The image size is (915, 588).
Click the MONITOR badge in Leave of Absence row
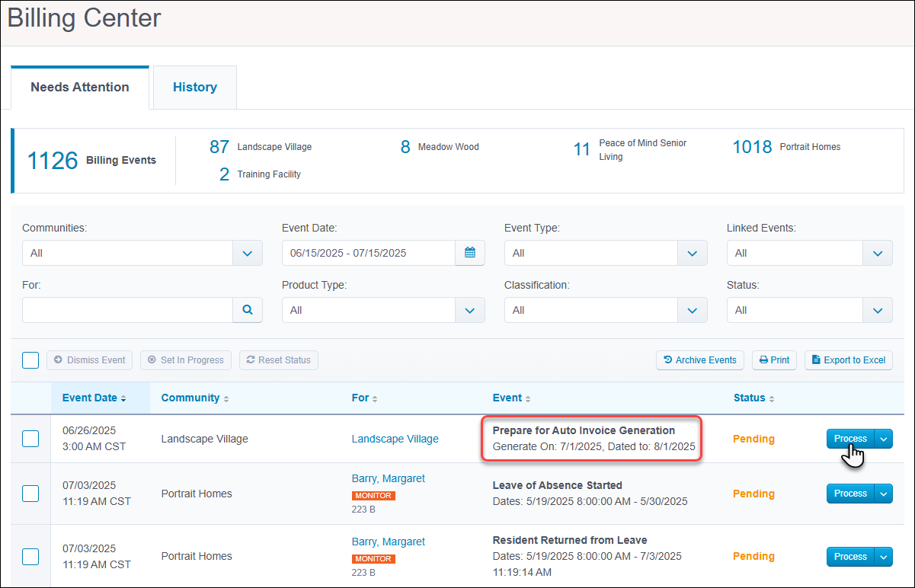coord(373,496)
